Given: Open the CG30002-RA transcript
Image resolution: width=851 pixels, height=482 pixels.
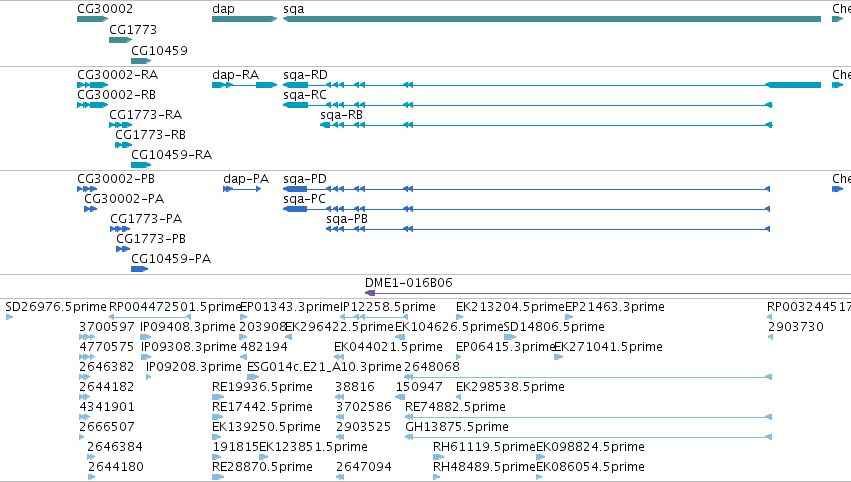Looking at the screenshot, I should (x=92, y=85).
